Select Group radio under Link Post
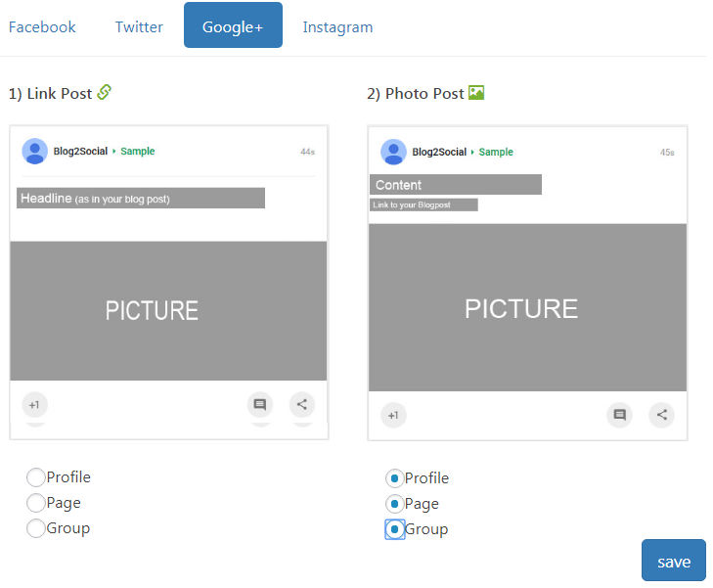713x588 pixels. [36, 528]
